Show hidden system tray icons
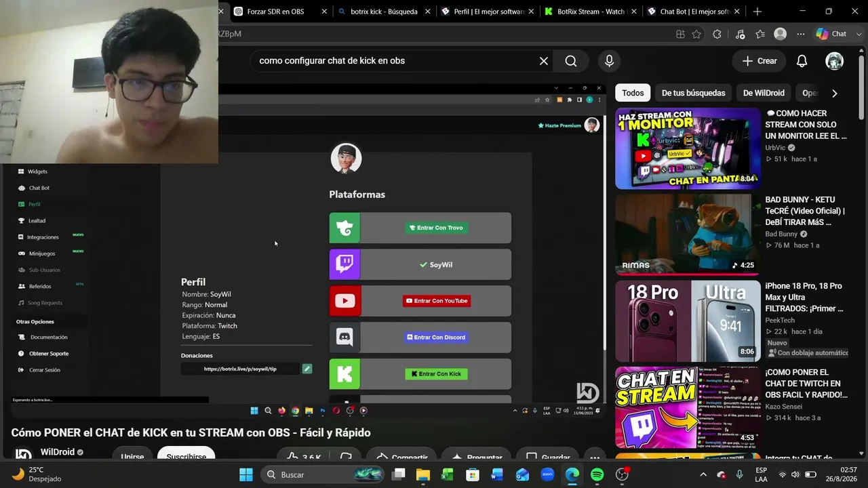The image size is (868, 488). pyautogui.click(x=703, y=474)
